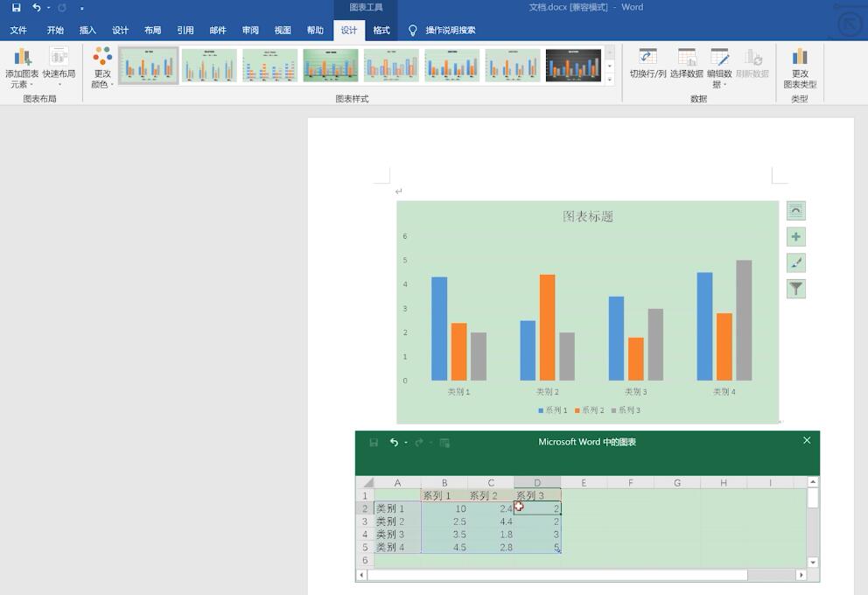Image resolution: width=868 pixels, height=595 pixels.
Task: Open 编辑数据 options
Action: (719, 67)
